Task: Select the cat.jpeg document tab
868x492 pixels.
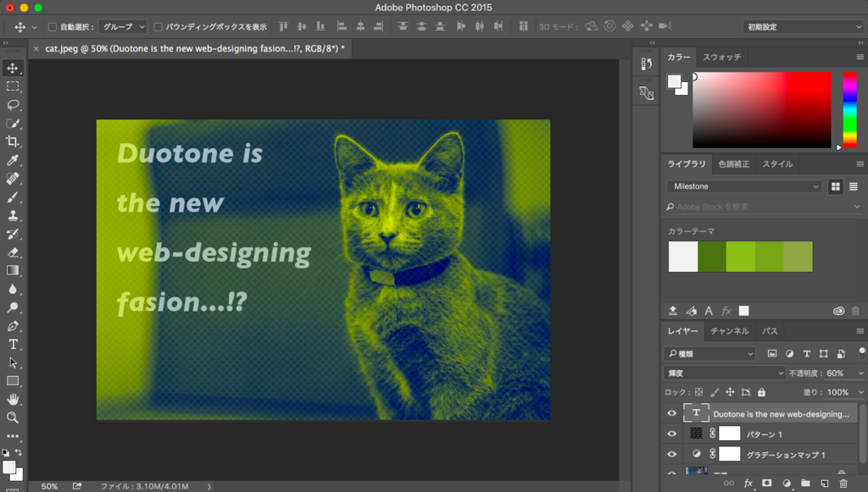Action: [x=191, y=48]
